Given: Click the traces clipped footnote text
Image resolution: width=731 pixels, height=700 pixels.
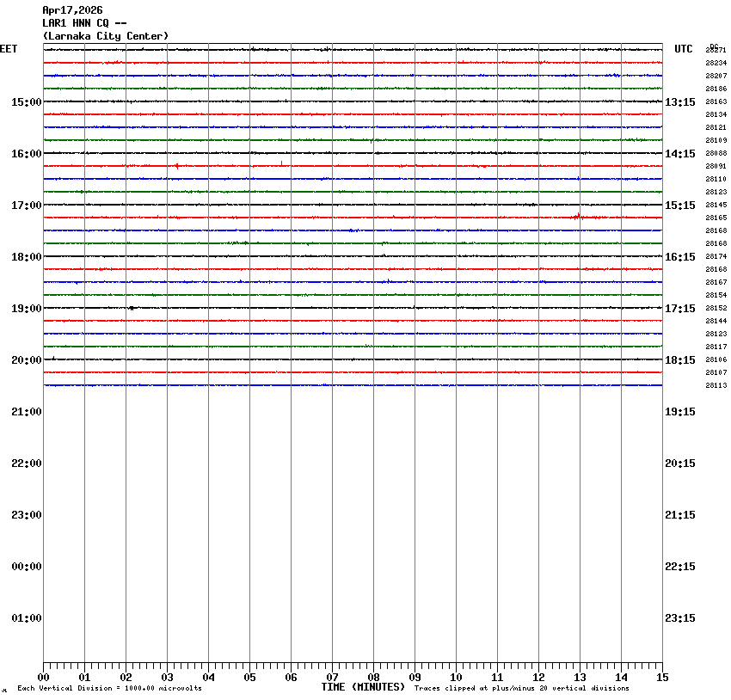Looking at the screenshot, I should coord(521,688).
